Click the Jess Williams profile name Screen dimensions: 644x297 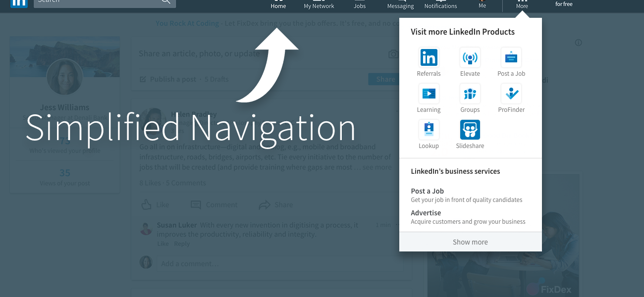pyautogui.click(x=64, y=107)
